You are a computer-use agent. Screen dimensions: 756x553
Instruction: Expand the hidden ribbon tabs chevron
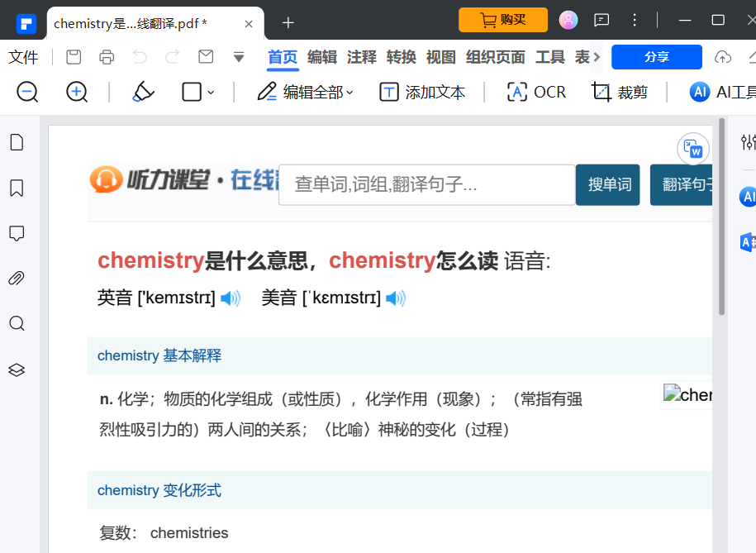click(597, 58)
